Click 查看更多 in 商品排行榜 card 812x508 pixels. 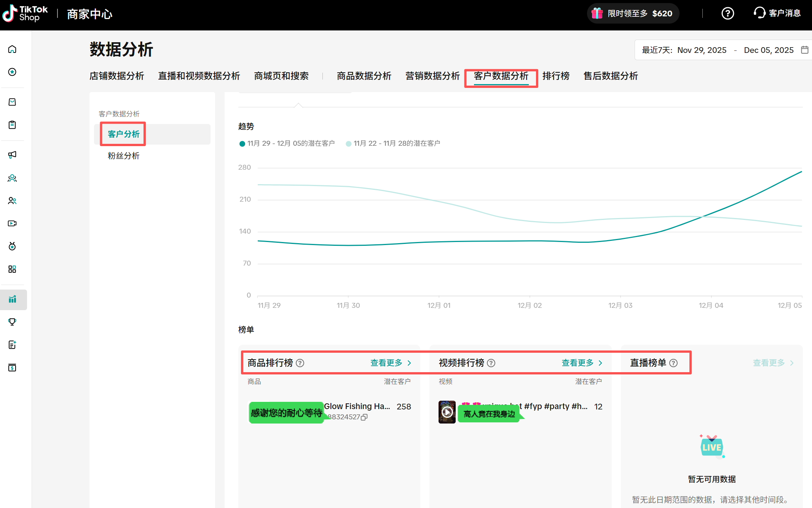pyautogui.click(x=391, y=363)
